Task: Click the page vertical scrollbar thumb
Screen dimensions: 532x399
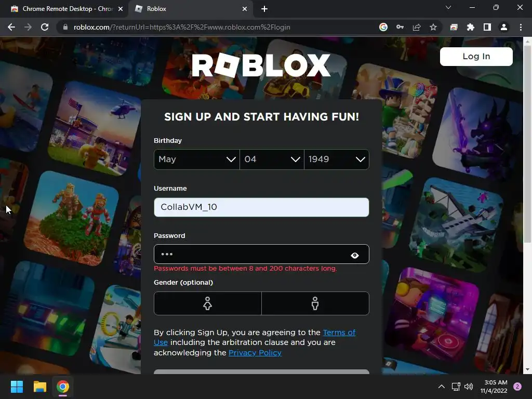Action: pos(527,144)
